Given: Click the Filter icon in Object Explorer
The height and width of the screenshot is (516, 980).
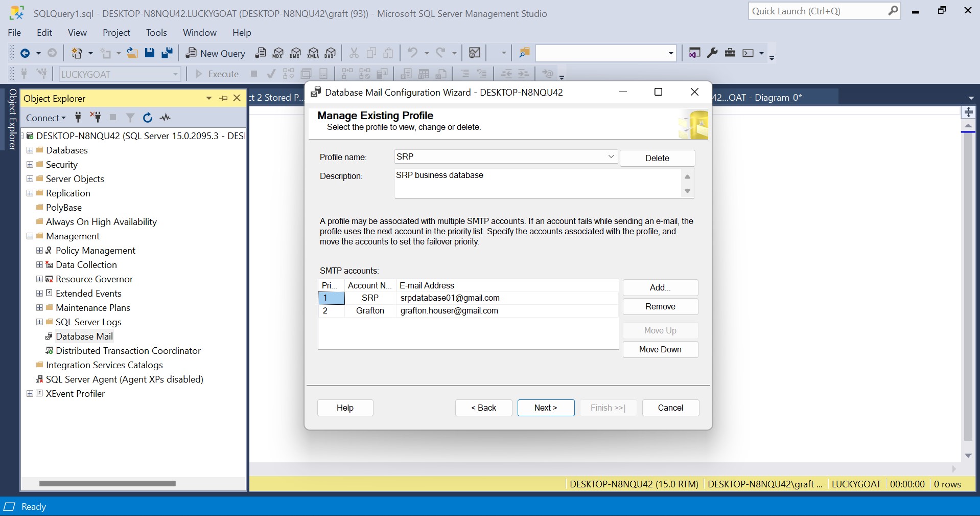Looking at the screenshot, I should pos(130,118).
